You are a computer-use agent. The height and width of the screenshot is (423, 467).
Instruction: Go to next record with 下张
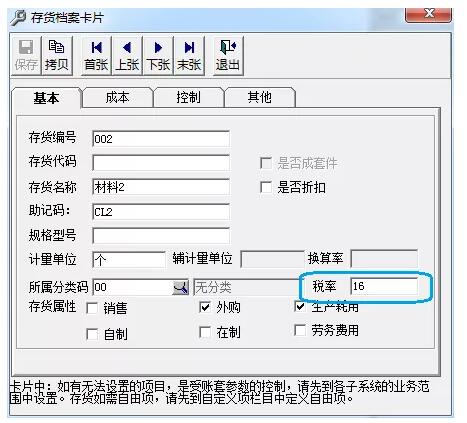point(158,56)
